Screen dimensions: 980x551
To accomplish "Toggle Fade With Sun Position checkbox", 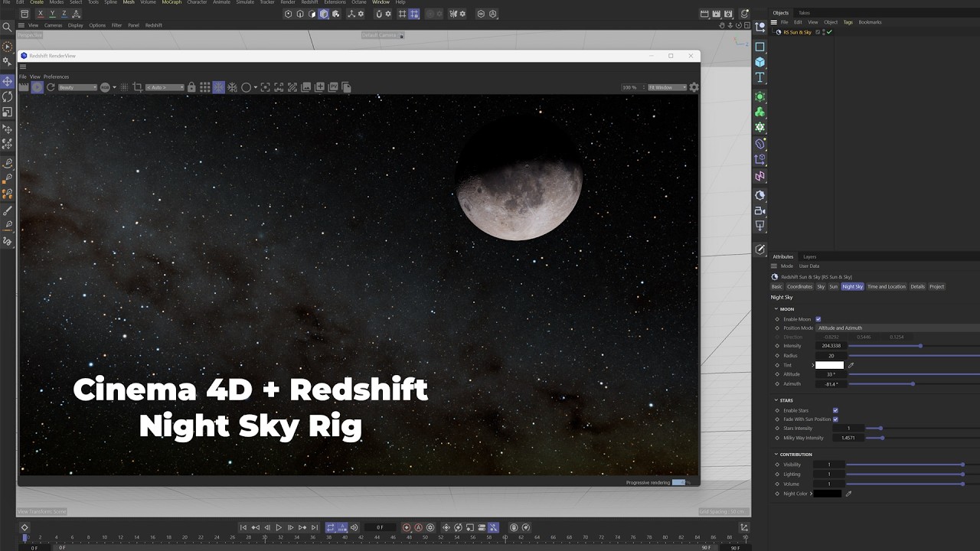I will click(835, 419).
